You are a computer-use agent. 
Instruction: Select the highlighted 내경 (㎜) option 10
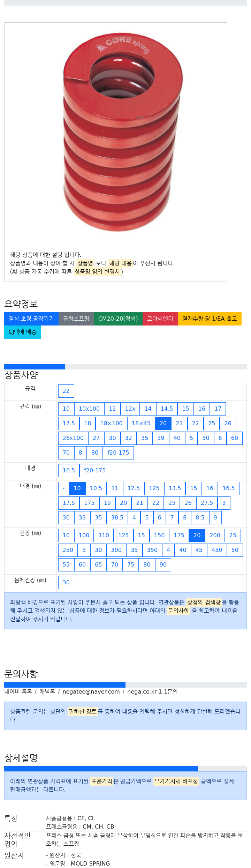[x=77, y=488]
